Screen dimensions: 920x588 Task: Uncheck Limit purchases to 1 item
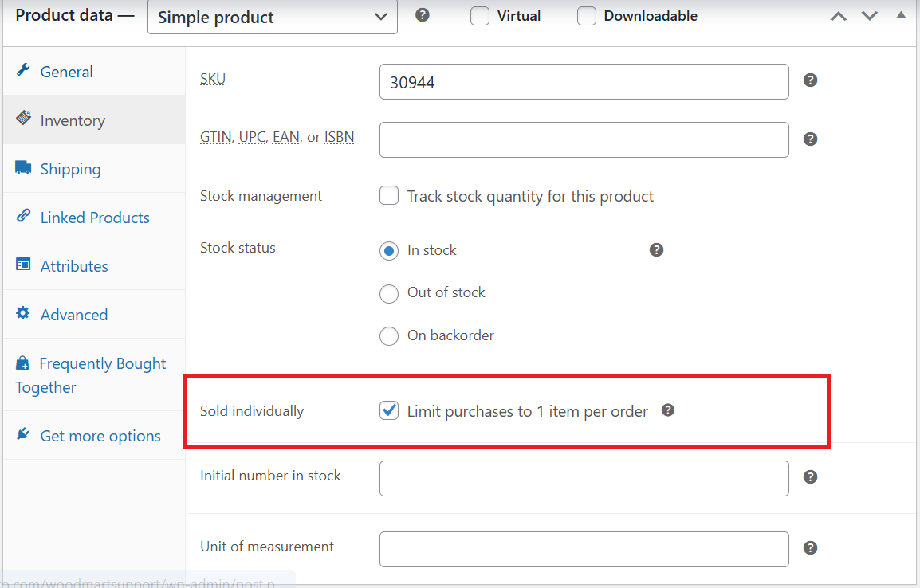coord(389,410)
